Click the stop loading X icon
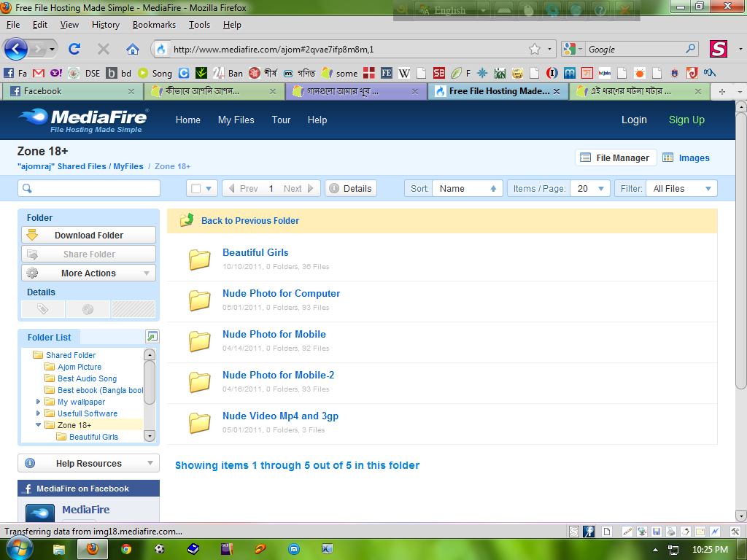This screenshot has height=560, width=747. point(104,49)
